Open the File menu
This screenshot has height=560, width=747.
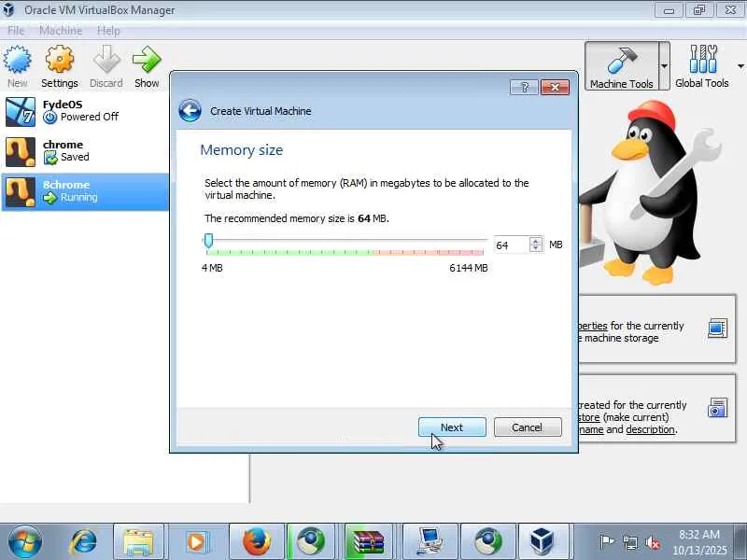click(x=16, y=31)
